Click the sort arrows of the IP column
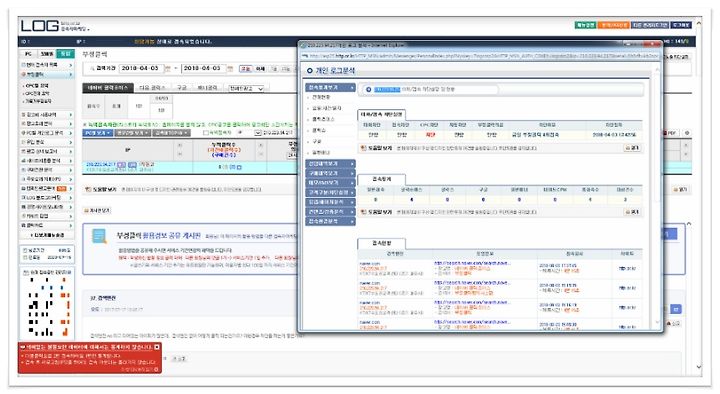The height and width of the screenshot is (394, 720). coord(180,149)
